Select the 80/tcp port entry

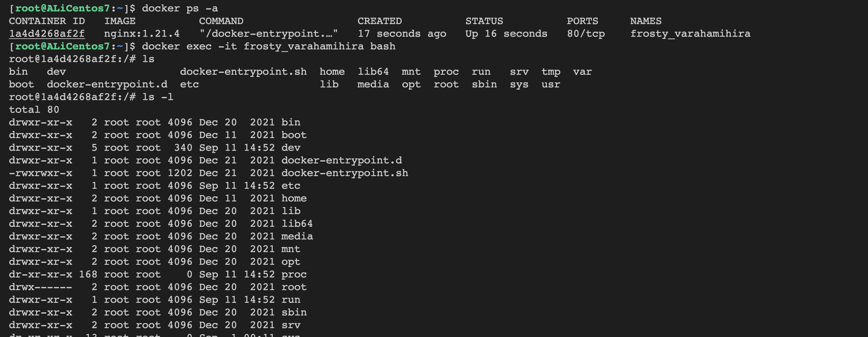[586, 34]
